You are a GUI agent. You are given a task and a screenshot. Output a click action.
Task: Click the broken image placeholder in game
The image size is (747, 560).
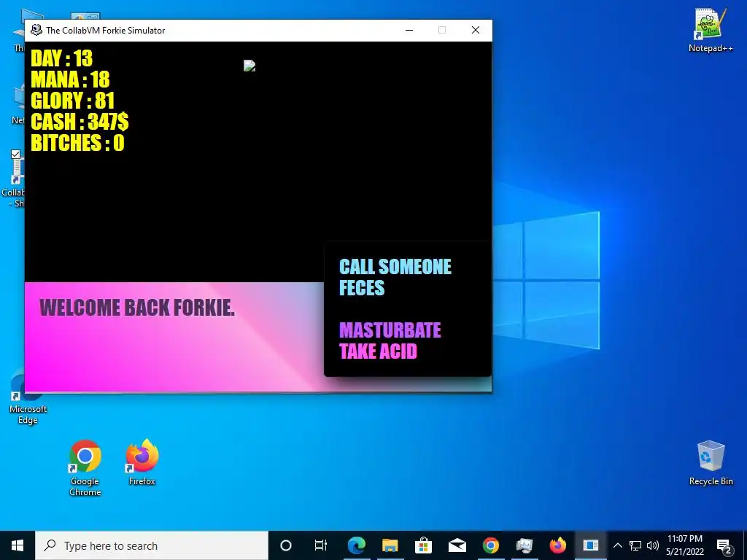click(x=249, y=66)
